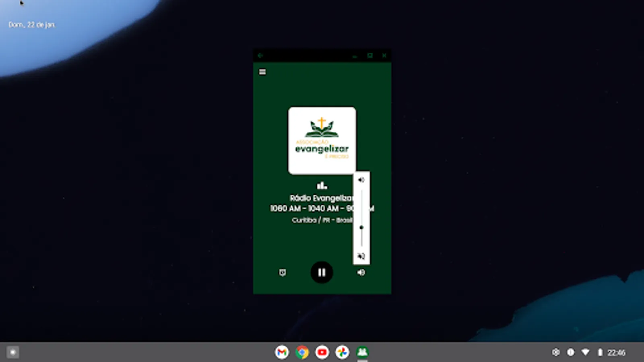This screenshot has height=362, width=644.
Task: Open Wi-Fi status in the system tray
Action: pyautogui.click(x=586, y=352)
